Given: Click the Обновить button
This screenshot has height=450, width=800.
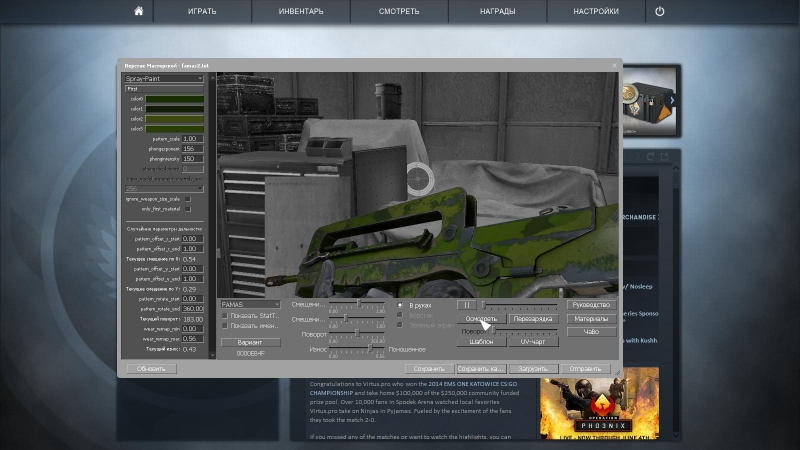Looking at the screenshot, I should [151, 368].
